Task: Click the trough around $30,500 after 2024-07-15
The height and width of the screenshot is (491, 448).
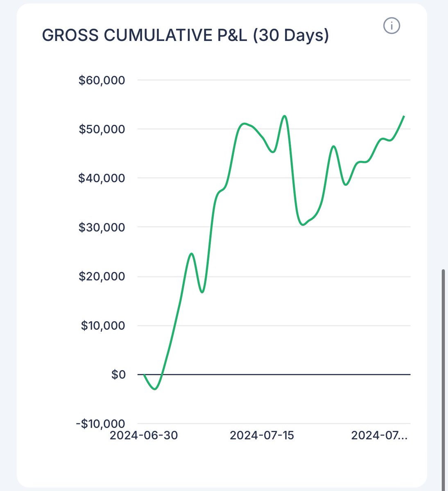Action: click(302, 225)
